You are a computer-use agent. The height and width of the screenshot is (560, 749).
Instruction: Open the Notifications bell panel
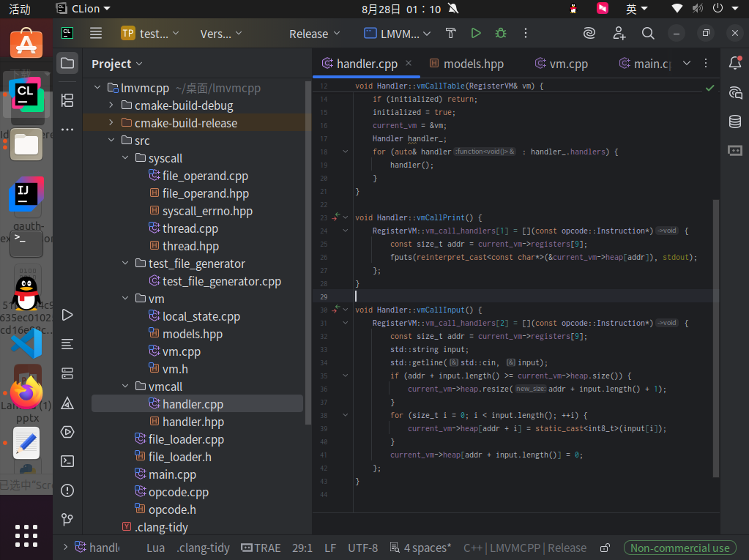pos(735,64)
